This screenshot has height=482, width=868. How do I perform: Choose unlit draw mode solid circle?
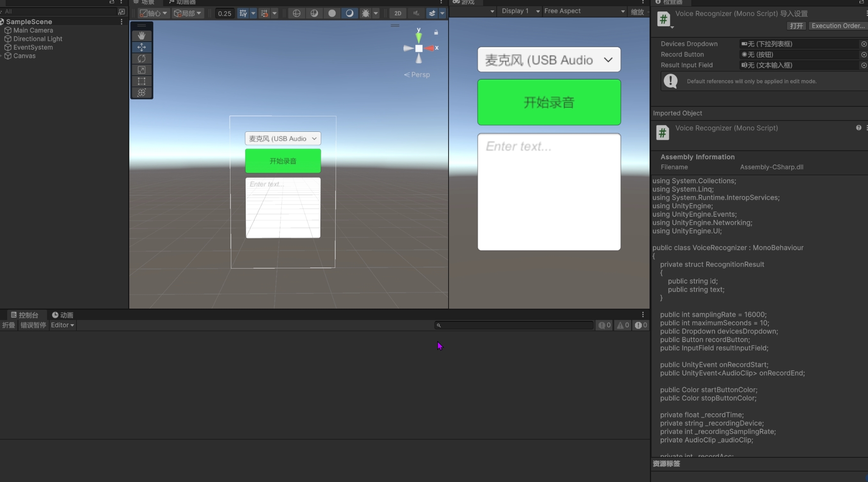coord(332,13)
